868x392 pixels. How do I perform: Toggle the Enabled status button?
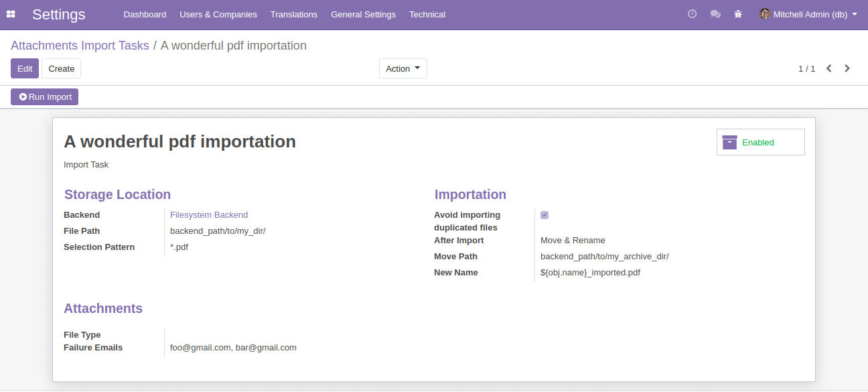761,142
